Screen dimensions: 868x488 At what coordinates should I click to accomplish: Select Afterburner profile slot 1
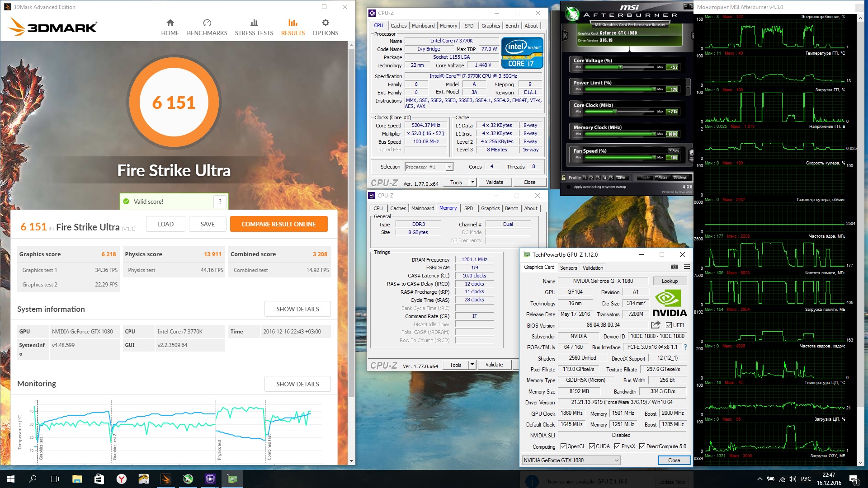pyautogui.click(x=585, y=178)
